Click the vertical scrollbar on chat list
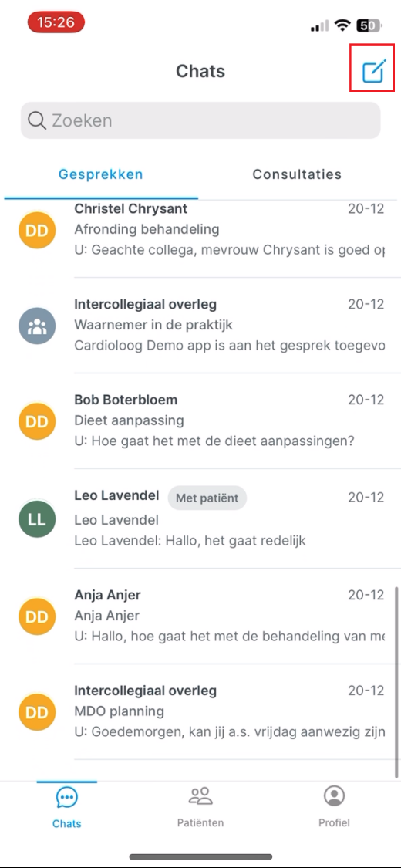 pyautogui.click(x=396, y=683)
